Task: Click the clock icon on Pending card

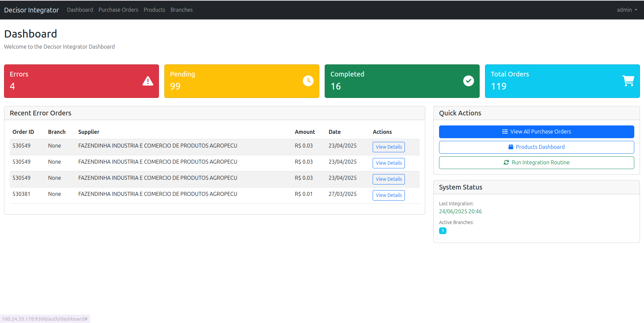Action: click(x=308, y=81)
